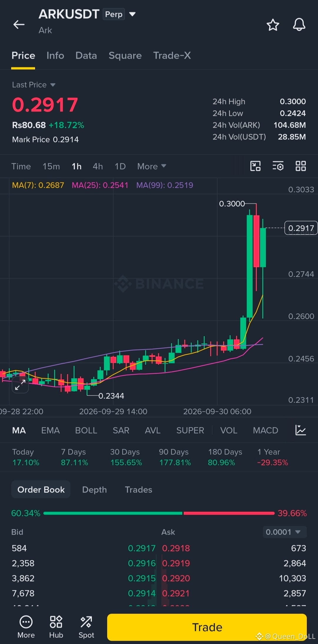This screenshot has width=318, height=644.
Task: Tap the yellow Trade button
Action: pyautogui.click(x=207, y=627)
